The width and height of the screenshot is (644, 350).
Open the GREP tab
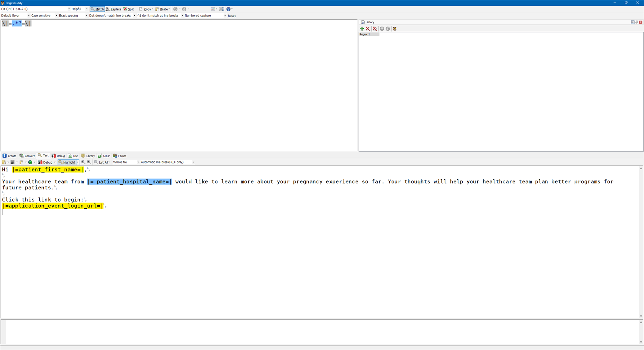point(104,156)
